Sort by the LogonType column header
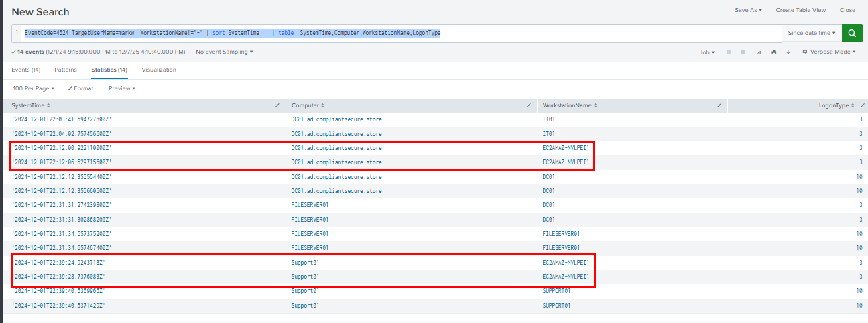 pos(836,106)
